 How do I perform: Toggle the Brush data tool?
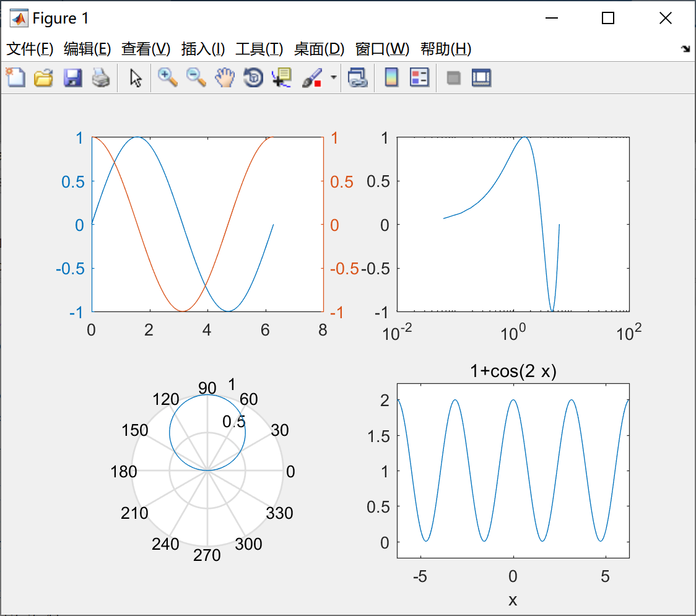click(313, 77)
